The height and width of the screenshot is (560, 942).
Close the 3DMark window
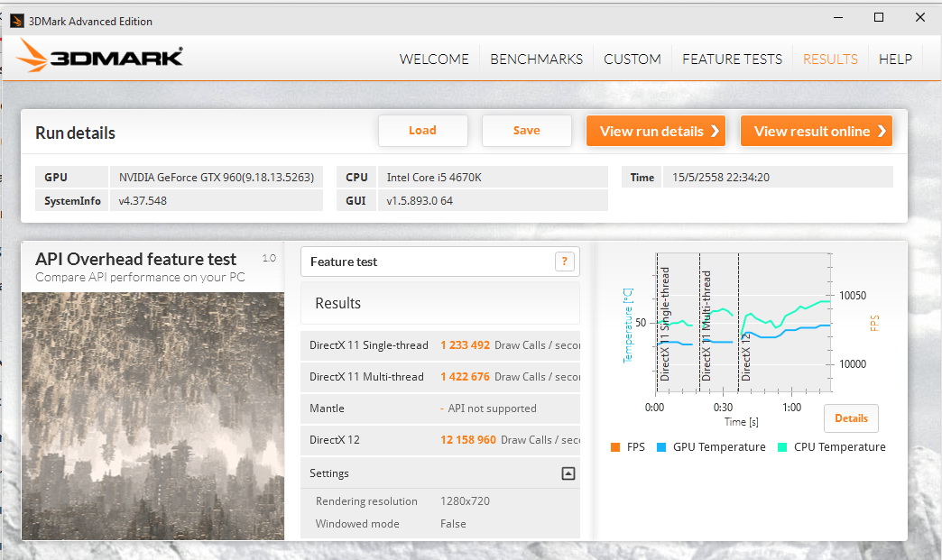(919, 17)
